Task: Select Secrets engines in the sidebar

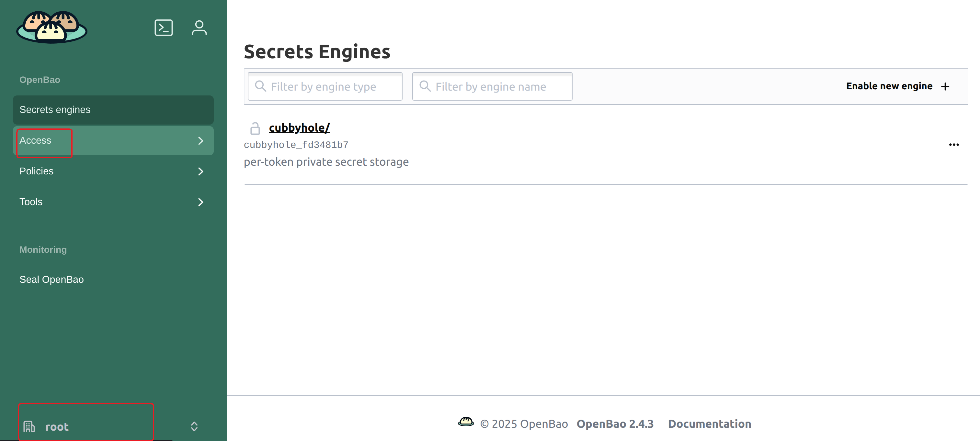Action: (x=55, y=109)
